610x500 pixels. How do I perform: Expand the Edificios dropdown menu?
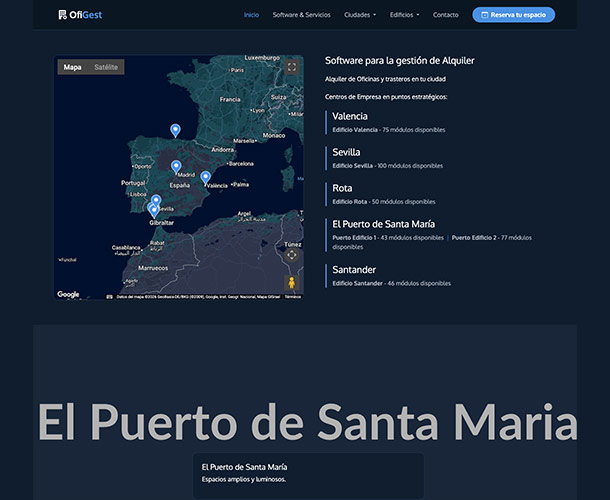pos(404,15)
